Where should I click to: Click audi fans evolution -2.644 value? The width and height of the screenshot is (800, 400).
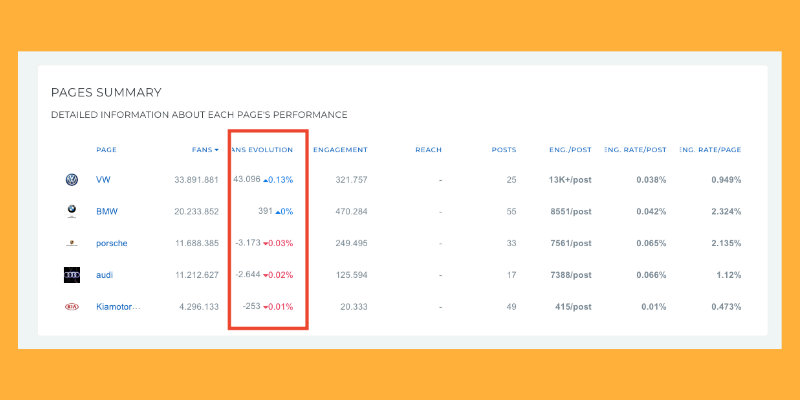248,275
